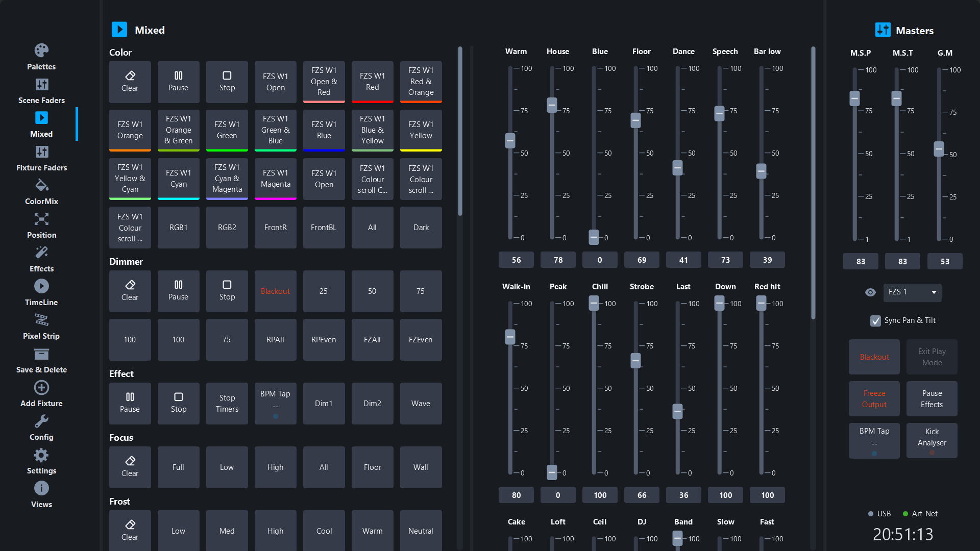Click the button panel vertical scrollbar
This screenshot has height=551, width=980.
point(460,132)
